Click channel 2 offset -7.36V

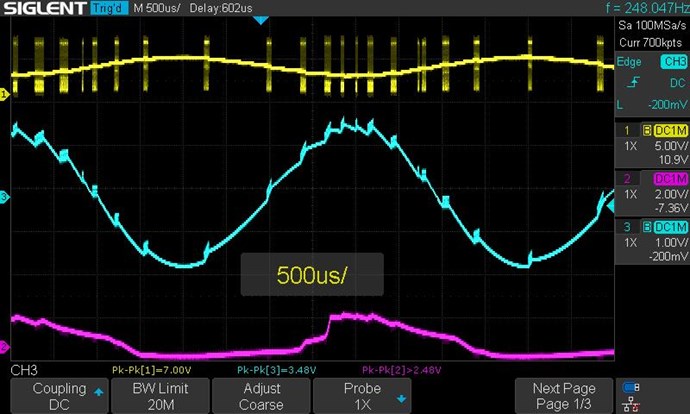click(x=671, y=208)
